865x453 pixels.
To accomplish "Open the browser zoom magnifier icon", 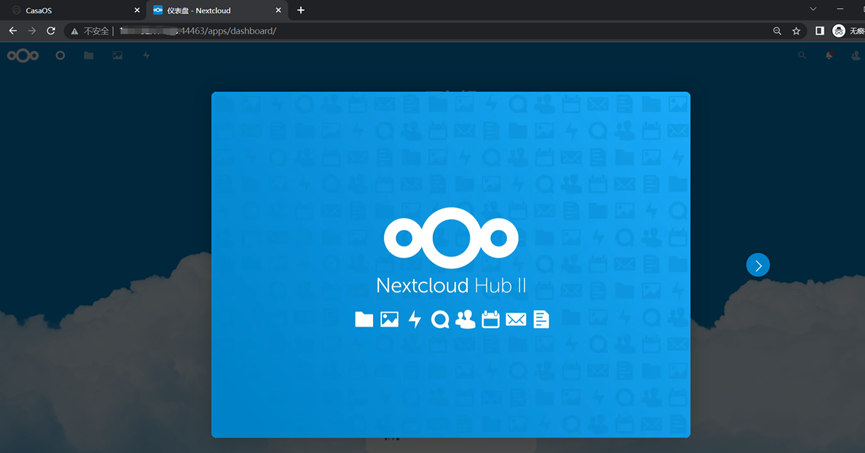I will [x=777, y=31].
